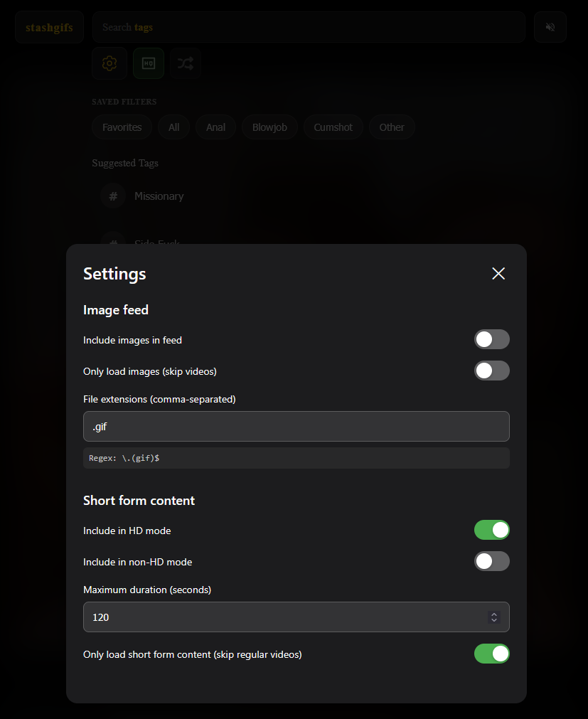This screenshot has height=719, width=588.
Task: Click the stashgifs logo button
Action: [49, 27]
